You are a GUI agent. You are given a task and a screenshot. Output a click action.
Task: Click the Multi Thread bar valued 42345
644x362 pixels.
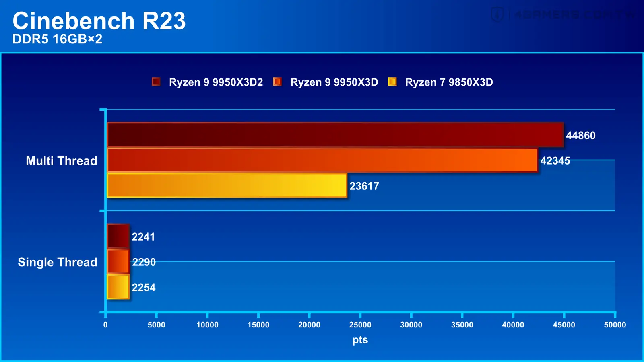[x=322, y=160]
